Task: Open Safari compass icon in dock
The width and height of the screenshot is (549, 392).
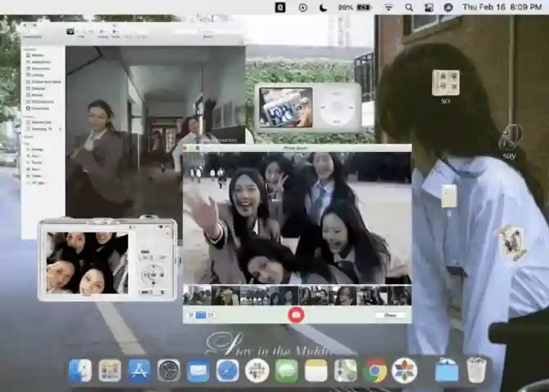Action: coord(228,370)
